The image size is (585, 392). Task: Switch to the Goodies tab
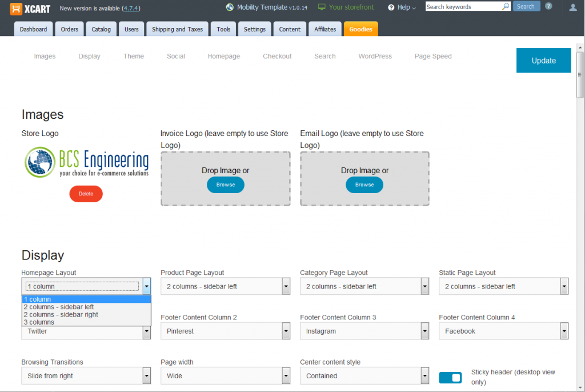(360, 28)
